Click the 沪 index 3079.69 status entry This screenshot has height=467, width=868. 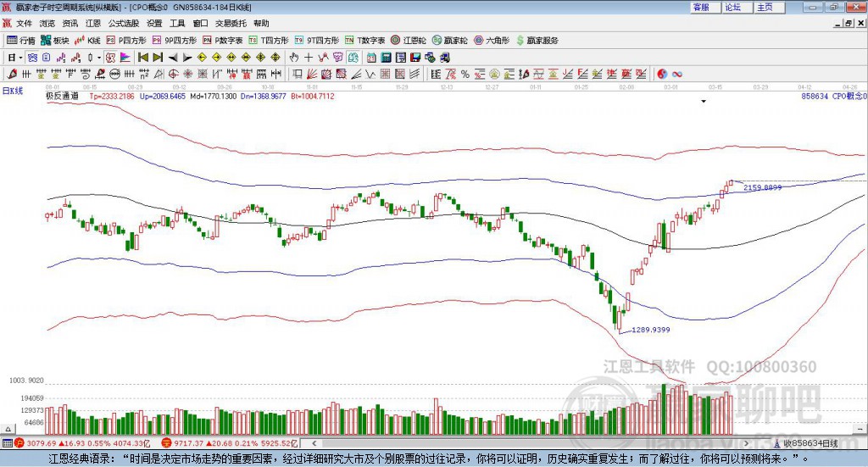[82, 443]
